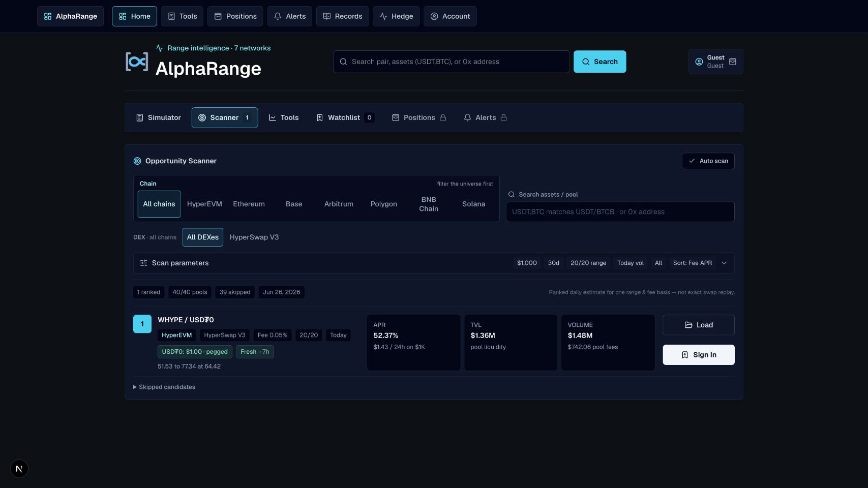Image resolution: width=868 pixels, height=488 pixels.
Task: Open the $1,000 amount parameter
Action: tap(527, 263)
